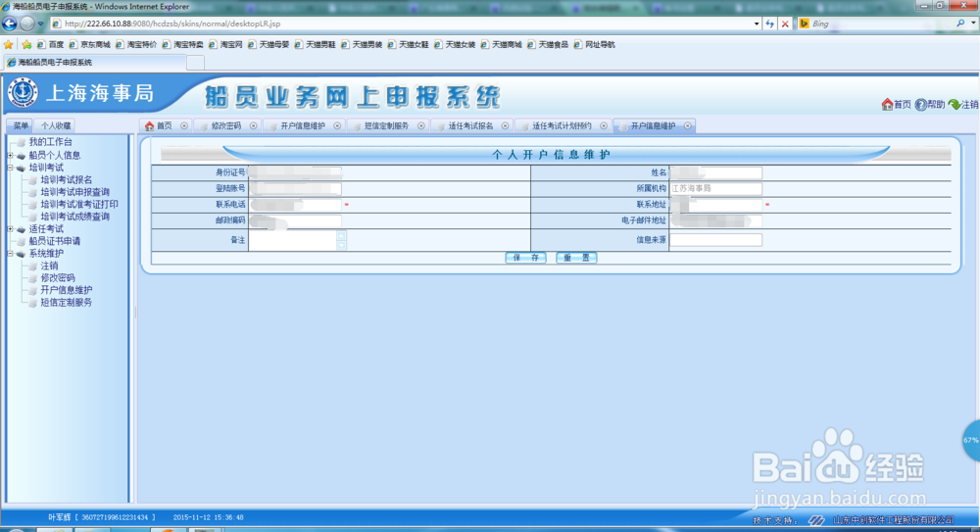980x532 pixels.
Task: Open 培训考试准考证打印 in the sidebar tree
Action: [x=79, y=205]
